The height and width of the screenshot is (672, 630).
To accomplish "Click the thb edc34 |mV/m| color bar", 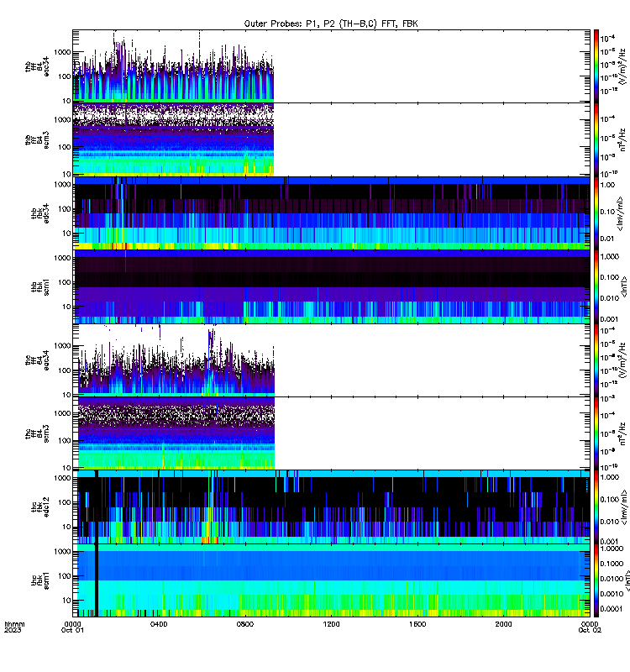I will click(x=596, y=213).
